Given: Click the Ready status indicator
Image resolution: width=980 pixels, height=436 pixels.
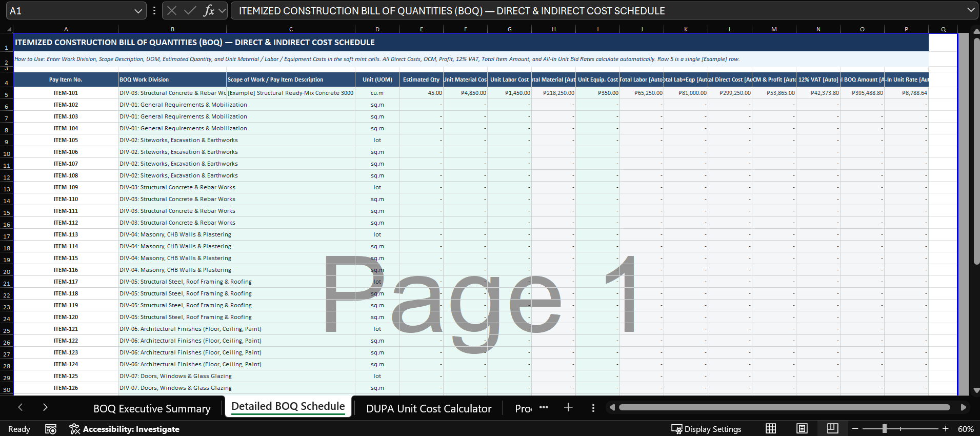Looking at the screenshot, I should click(19, 429).
